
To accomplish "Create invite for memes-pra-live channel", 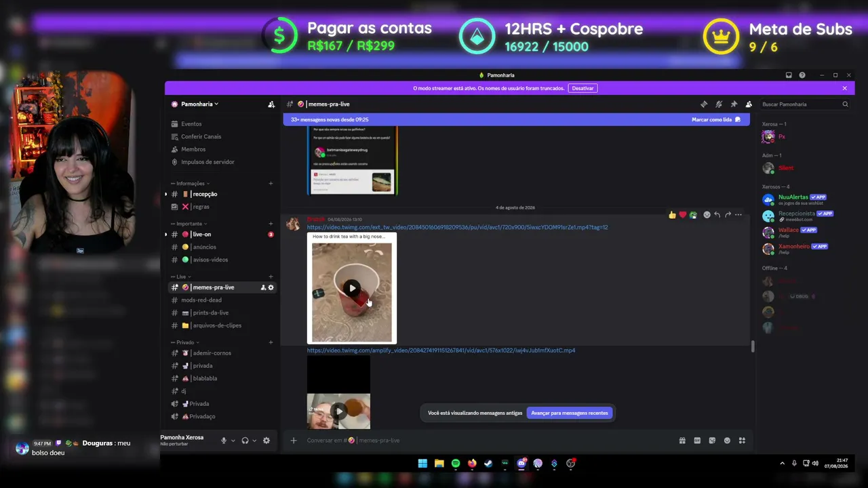I will (263, 287).
